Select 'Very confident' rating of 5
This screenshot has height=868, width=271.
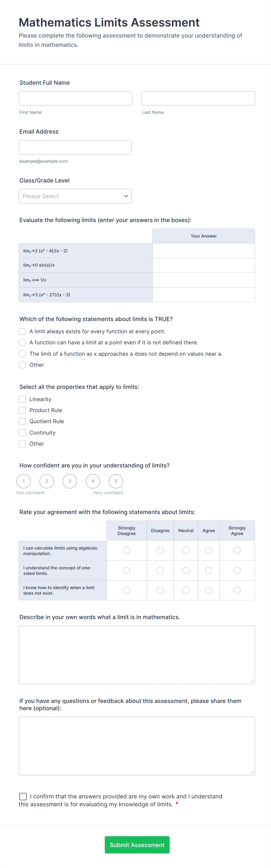click(116, 481)
